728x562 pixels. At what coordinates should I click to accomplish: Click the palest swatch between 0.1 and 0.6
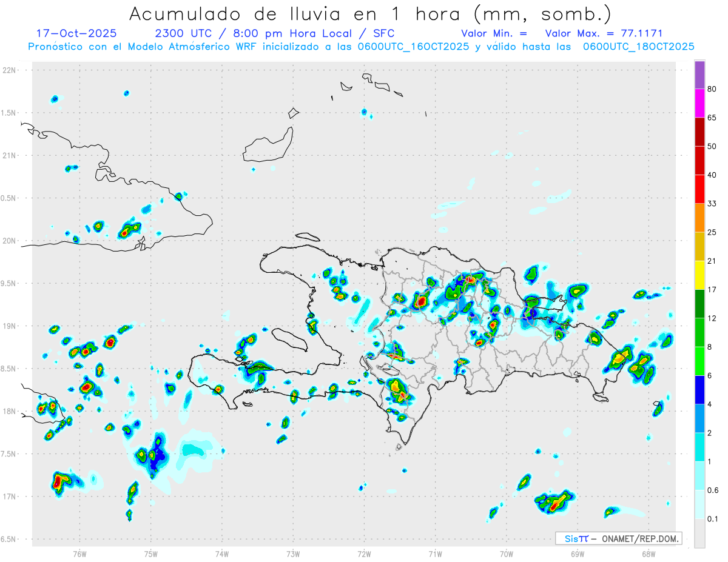pyautogui.click(x=699, y=504)
